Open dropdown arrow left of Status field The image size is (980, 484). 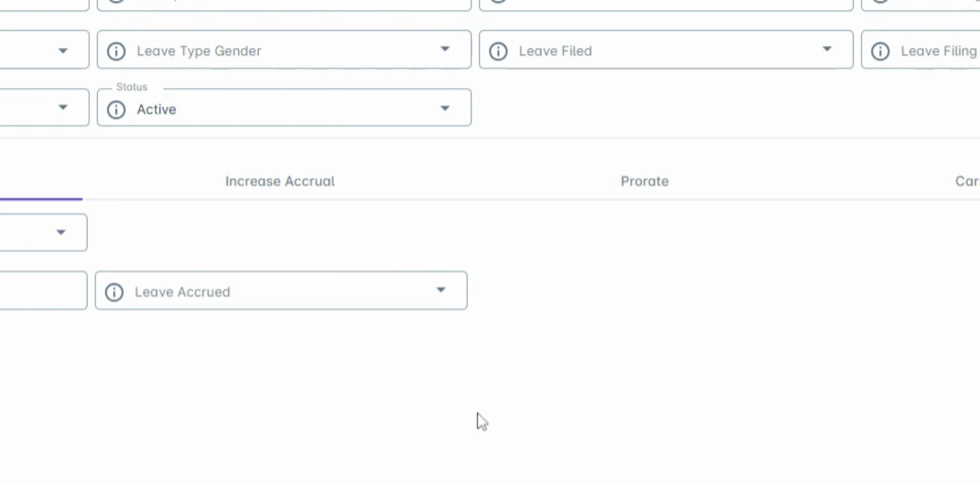coord(63,108)
